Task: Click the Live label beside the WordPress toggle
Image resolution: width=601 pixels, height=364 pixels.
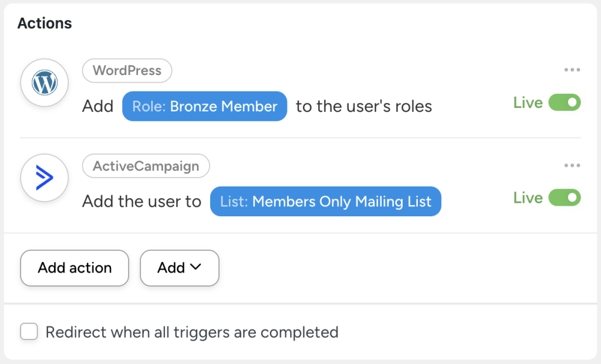Action: click(x=528, y=103)
